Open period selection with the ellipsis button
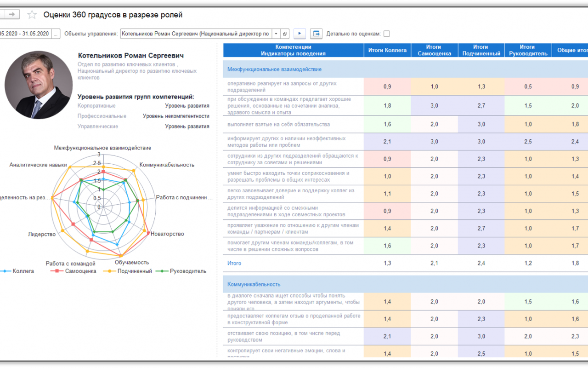Viewport: 588px width, 368px height. coord(56,34)
